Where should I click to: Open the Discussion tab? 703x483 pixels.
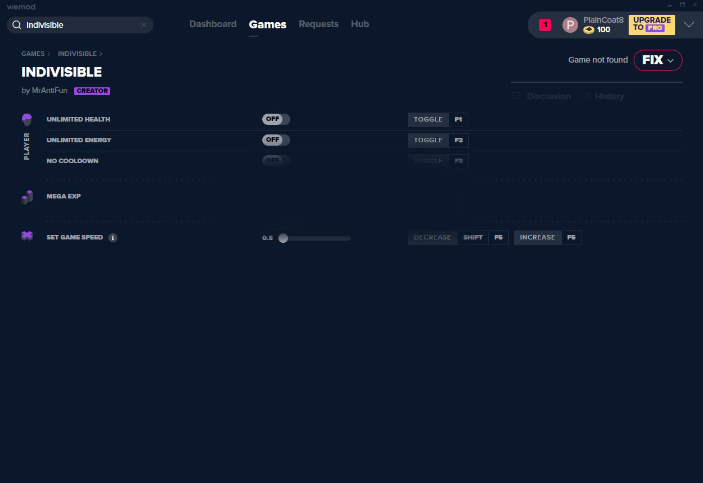[542, 96]
